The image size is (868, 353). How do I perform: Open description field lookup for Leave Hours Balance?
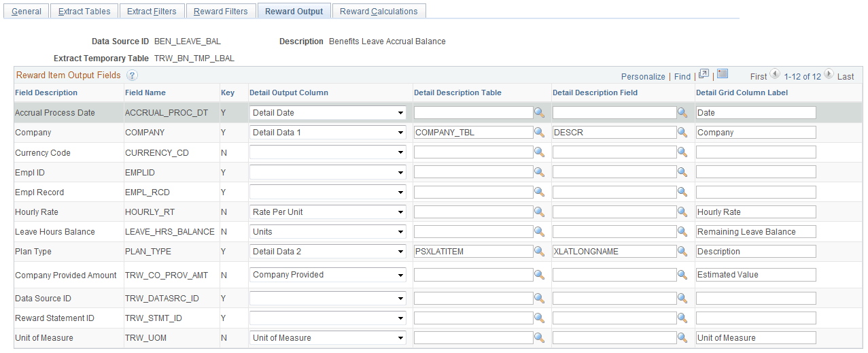(x=682, y=231)
